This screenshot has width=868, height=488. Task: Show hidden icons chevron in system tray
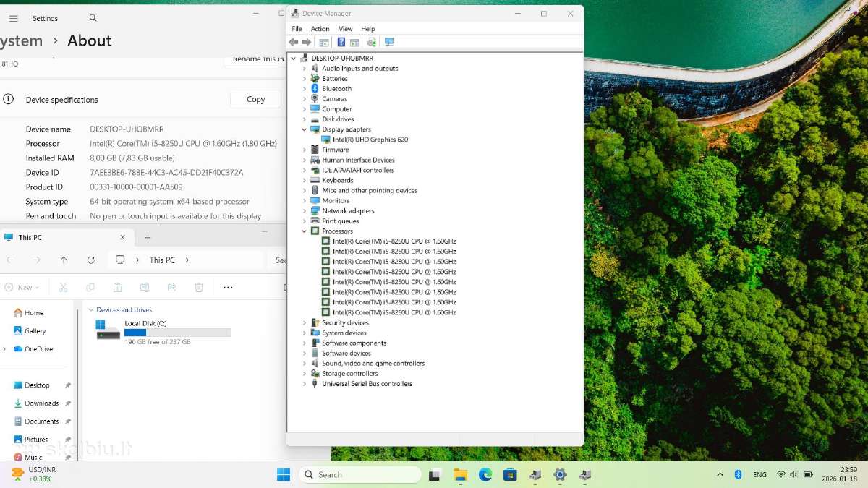pos(720,474)
